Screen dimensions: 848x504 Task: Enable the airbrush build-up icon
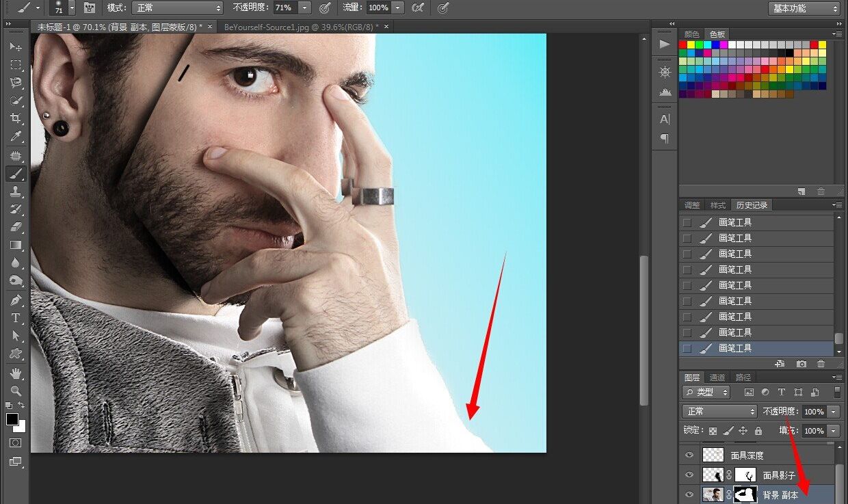(417, 8)
